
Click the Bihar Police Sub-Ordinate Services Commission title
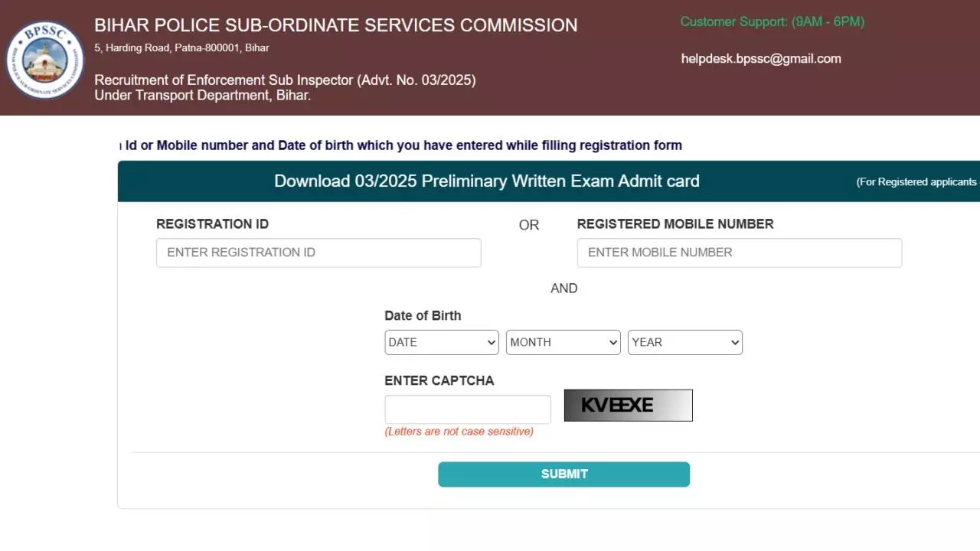tap(335, 25)
